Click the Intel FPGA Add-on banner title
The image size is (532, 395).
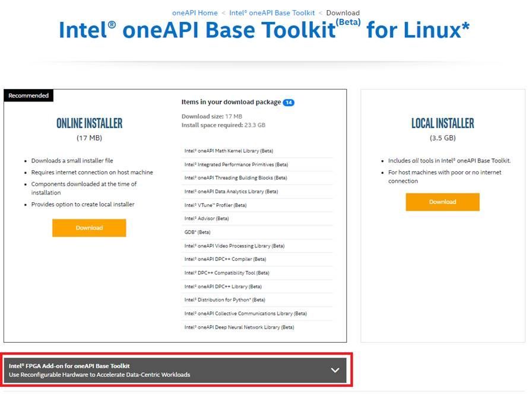69,366
